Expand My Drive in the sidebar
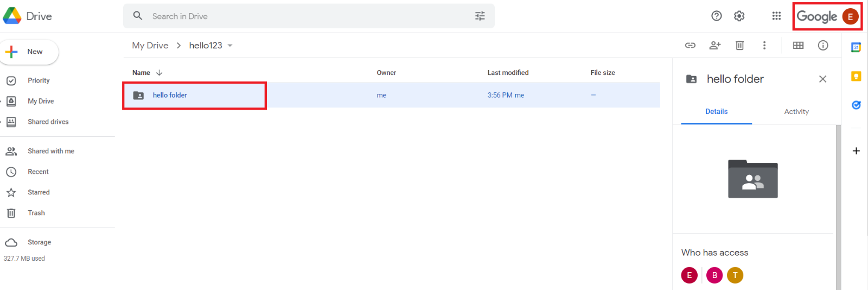The image size is (868, 290). tap(2, 101)
